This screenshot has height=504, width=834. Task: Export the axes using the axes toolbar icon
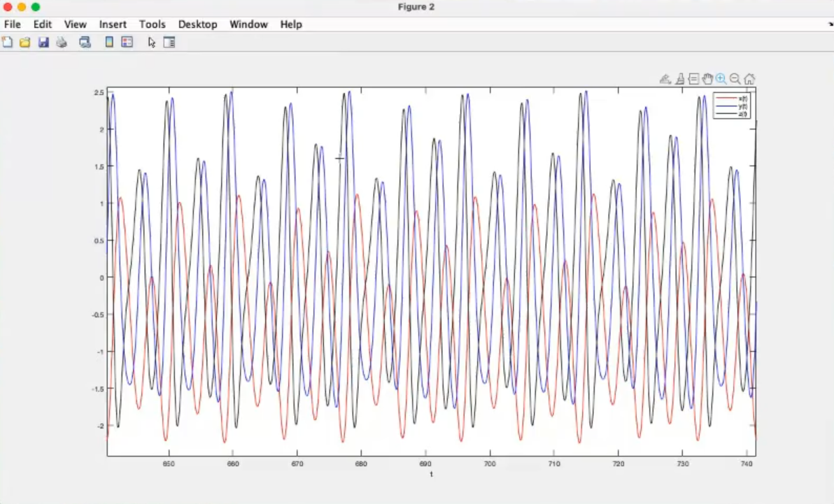click(x=665, y=79)
